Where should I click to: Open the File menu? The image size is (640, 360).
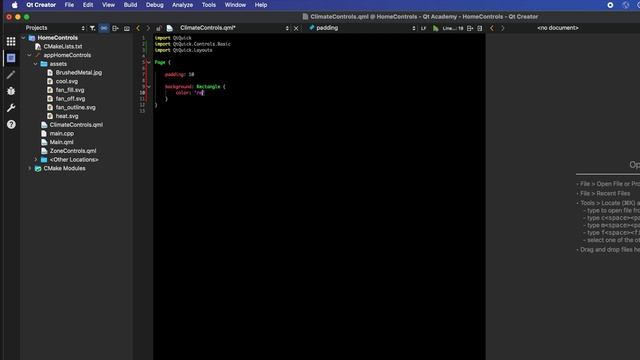click(69, 5)
